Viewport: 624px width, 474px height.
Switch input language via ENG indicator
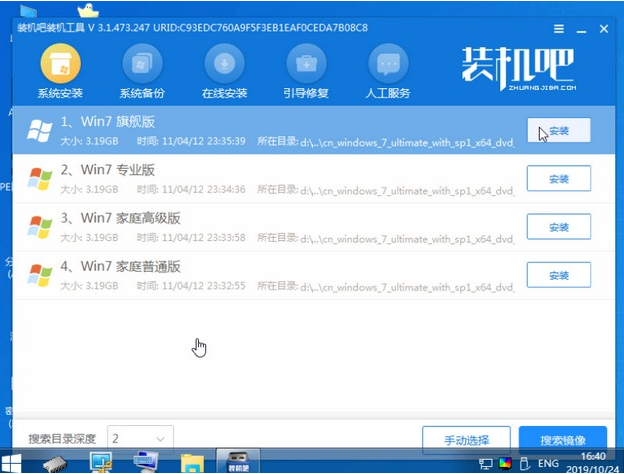[548, 463]
